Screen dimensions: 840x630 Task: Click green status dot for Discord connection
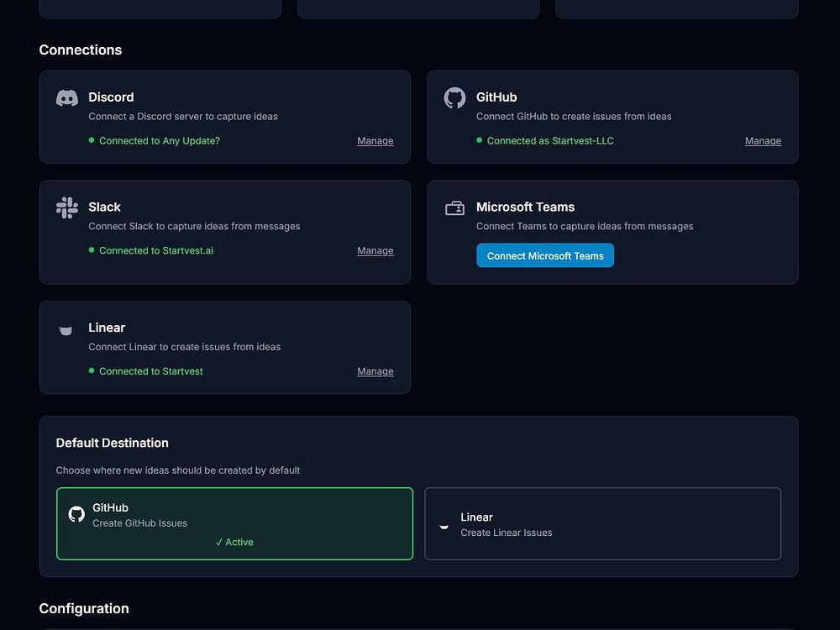pyautogui.click(x=92, y=140)
